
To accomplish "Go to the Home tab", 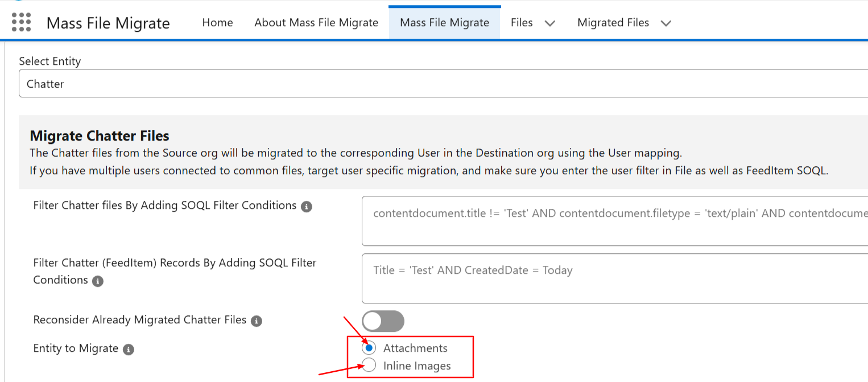I will (218, 23).
